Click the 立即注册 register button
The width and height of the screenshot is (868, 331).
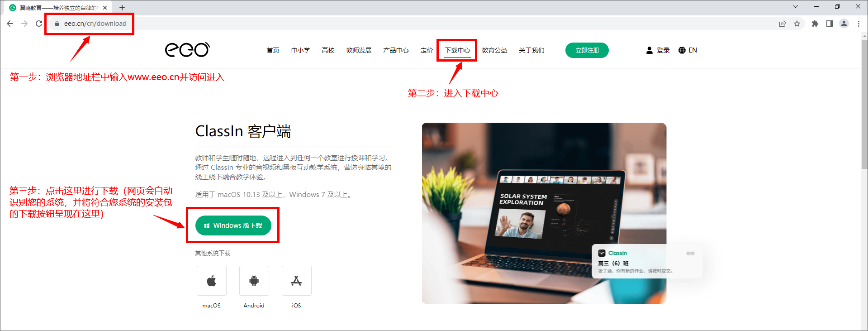point(587,50)
